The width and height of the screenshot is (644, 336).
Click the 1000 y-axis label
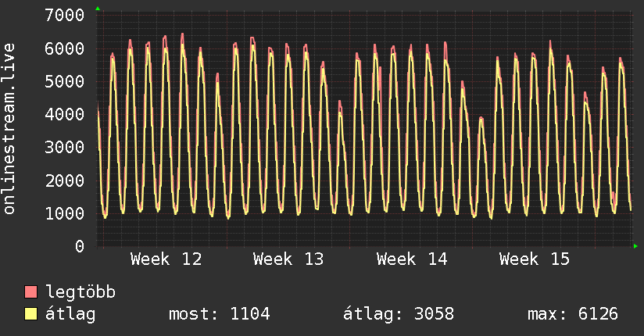65,213
